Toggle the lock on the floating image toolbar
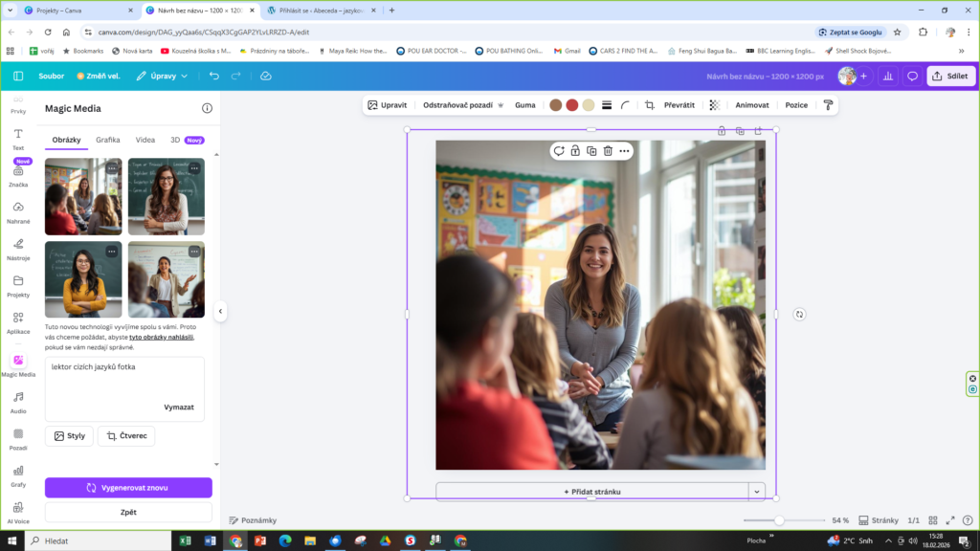The width and height of the screenshot is (980, 551). (575, 151)
